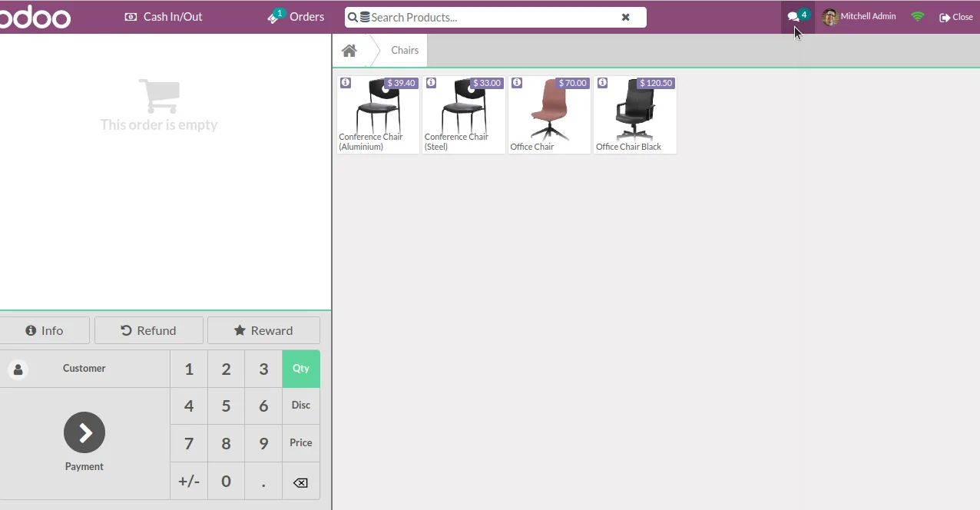Click the $ 70.00 price tag
This screenshot has width=980, height=510.
click(x=572, y=83)
